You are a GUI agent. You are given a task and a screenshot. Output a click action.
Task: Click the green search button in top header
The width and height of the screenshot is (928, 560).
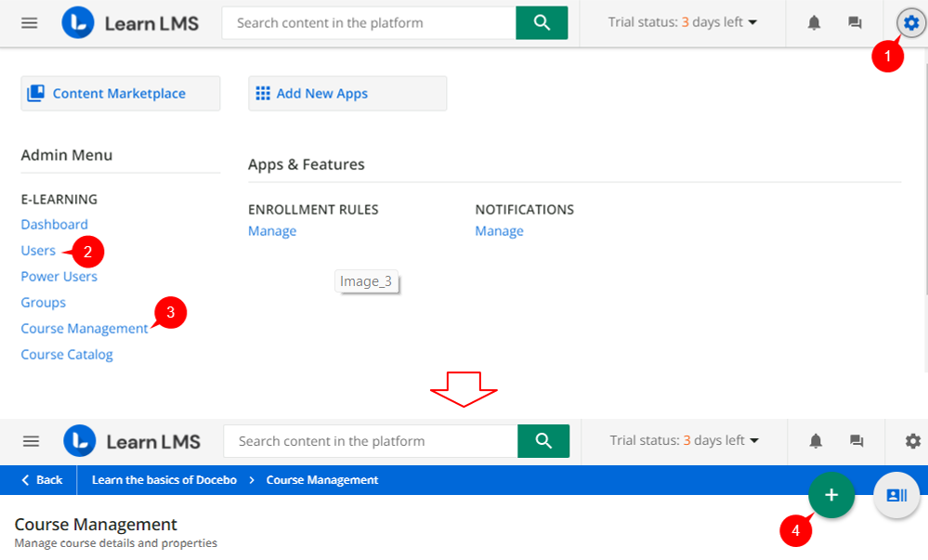542,23
